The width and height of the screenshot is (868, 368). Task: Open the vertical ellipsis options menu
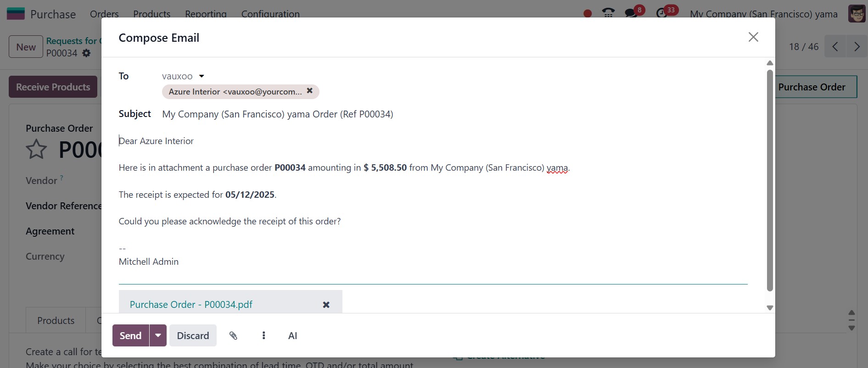point(263,335)
